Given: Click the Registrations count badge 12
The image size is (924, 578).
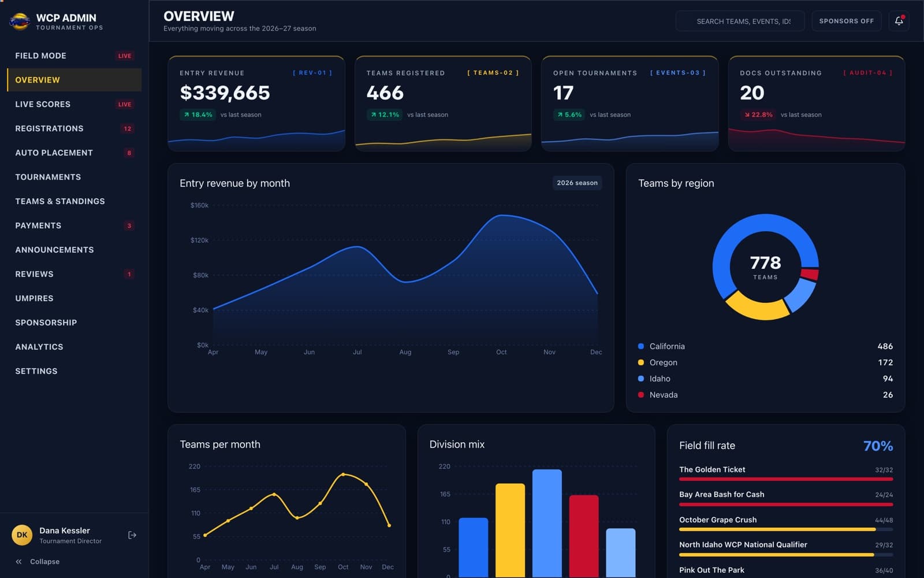Looking at the screenshot, I should tap(128, 128).
